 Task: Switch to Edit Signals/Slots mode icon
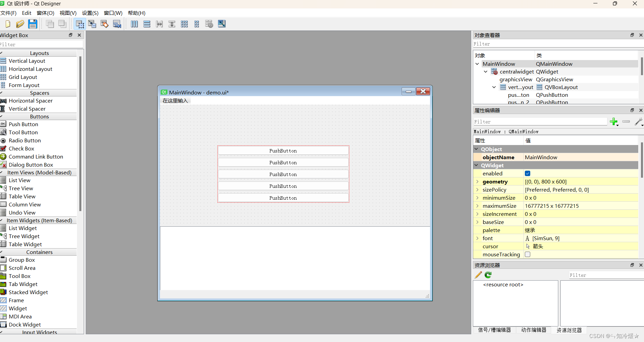pyautogui.click(x=92, y=24)
